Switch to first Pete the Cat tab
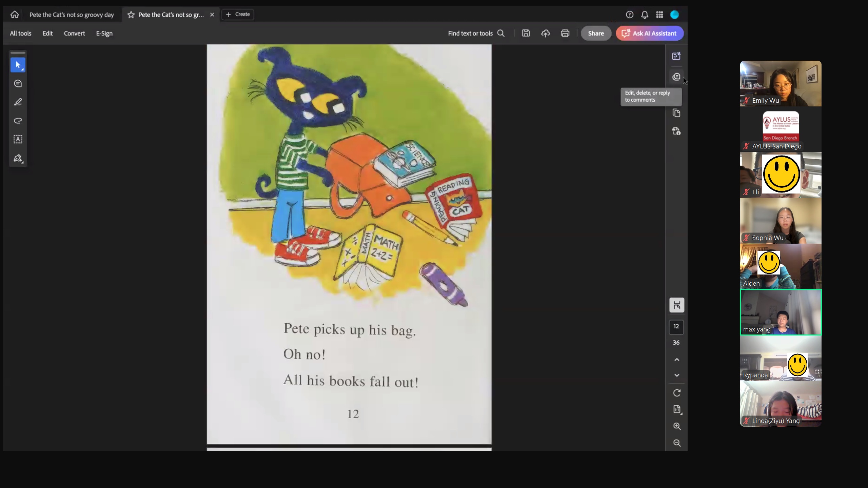This screenshot has height=488, width=868. coord(71,15)
